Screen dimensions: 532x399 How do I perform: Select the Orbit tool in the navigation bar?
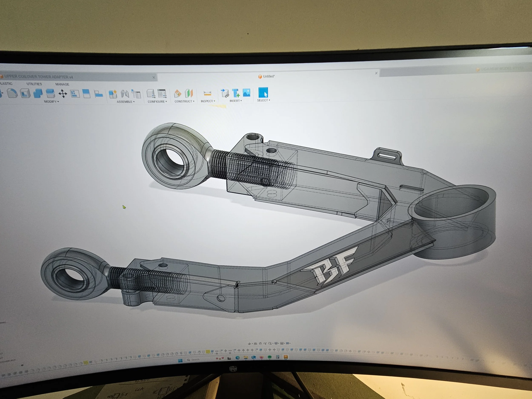(x=250, y=344)
